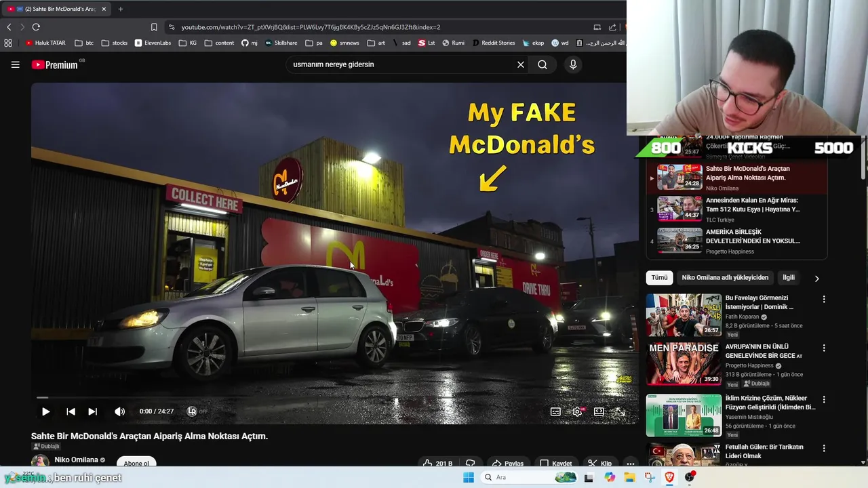Open Copilot from the taskbar

click(610, 477)
